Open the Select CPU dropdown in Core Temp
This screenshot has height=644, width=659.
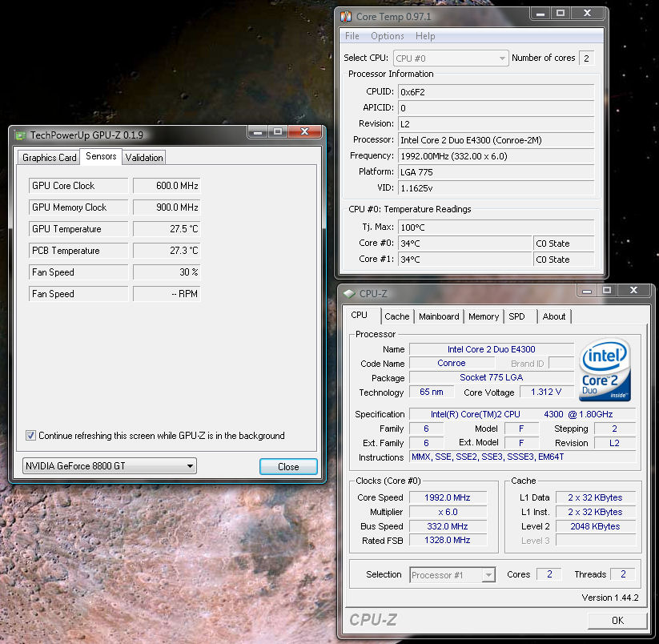(x=451, y=58)
